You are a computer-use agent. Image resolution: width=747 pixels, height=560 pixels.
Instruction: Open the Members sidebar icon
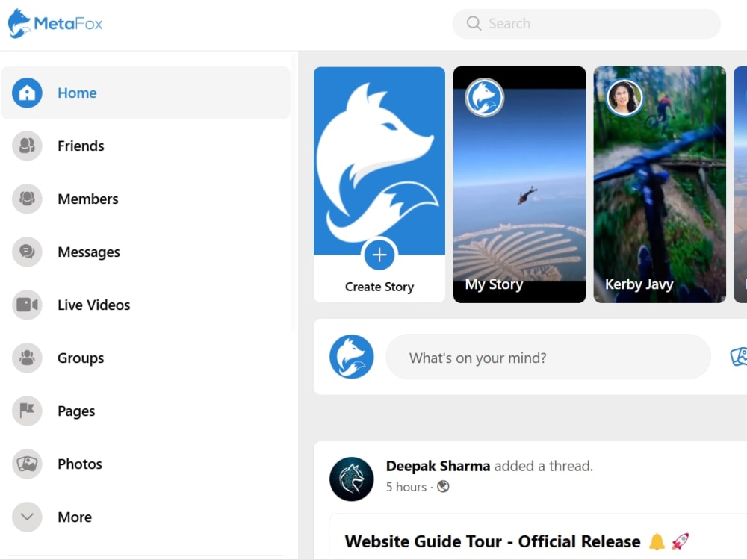(x=27, y=199)
